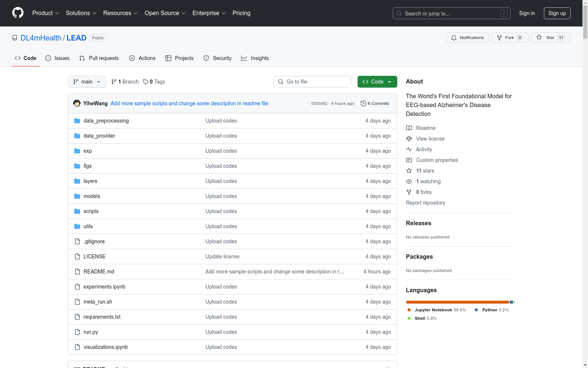The image size is (588, 368).
Task: Click the Search or jump to field
Action: pos(452,13)
